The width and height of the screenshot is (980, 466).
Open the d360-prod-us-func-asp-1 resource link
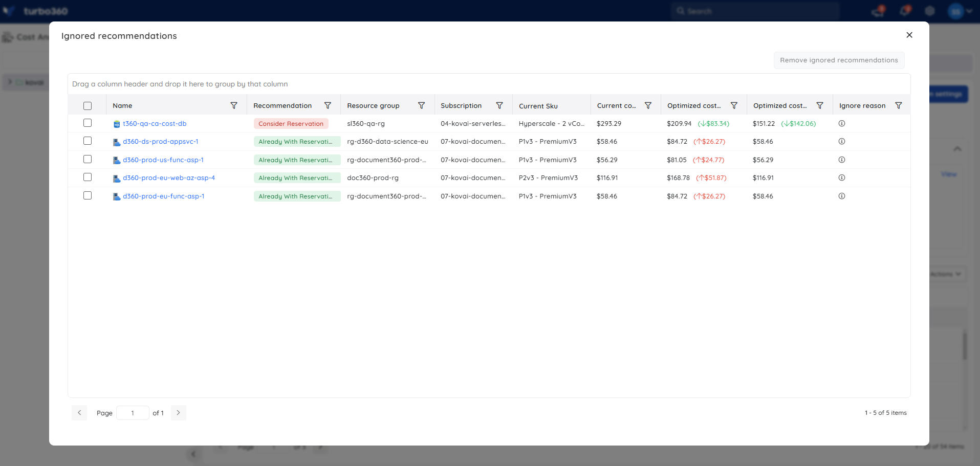tap(163, 160)
